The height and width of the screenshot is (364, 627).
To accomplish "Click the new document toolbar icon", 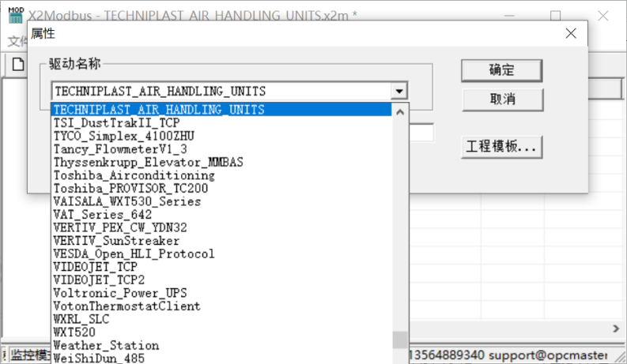I will pyautogui.click(x=18, y=64).
